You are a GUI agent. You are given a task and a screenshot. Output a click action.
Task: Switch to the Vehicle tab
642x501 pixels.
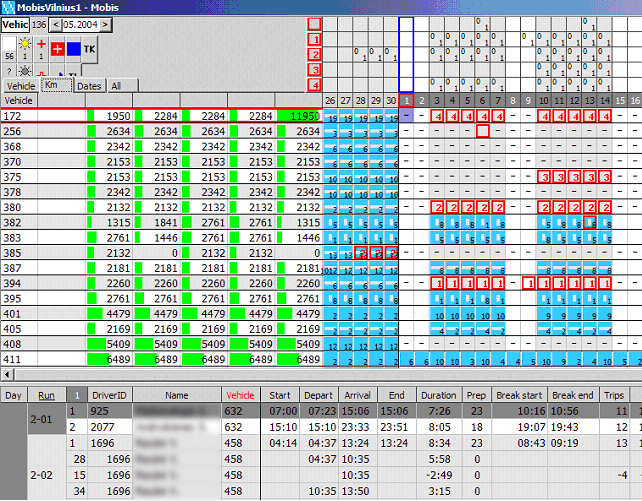pos(20,86)
